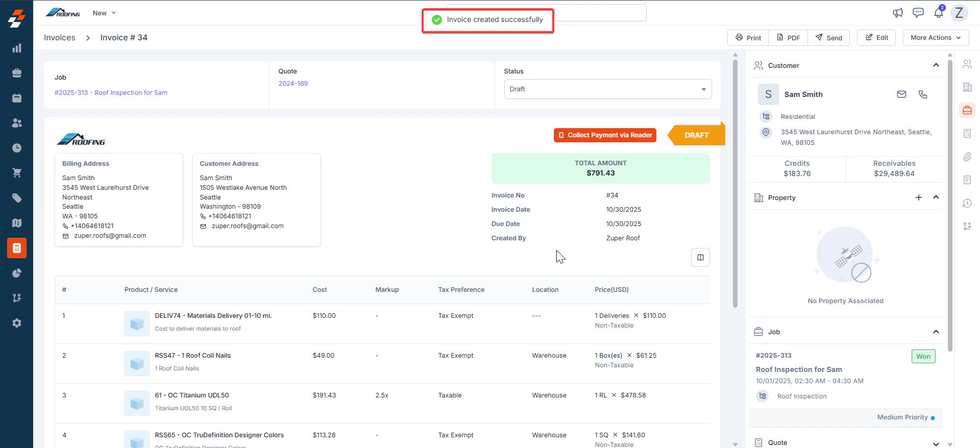Image resolution: width=980 pixels, height=448 pixels.
Task: Open attachments paperclip icon in right rail
Action: pyautogui.click(x=967, y=157)
